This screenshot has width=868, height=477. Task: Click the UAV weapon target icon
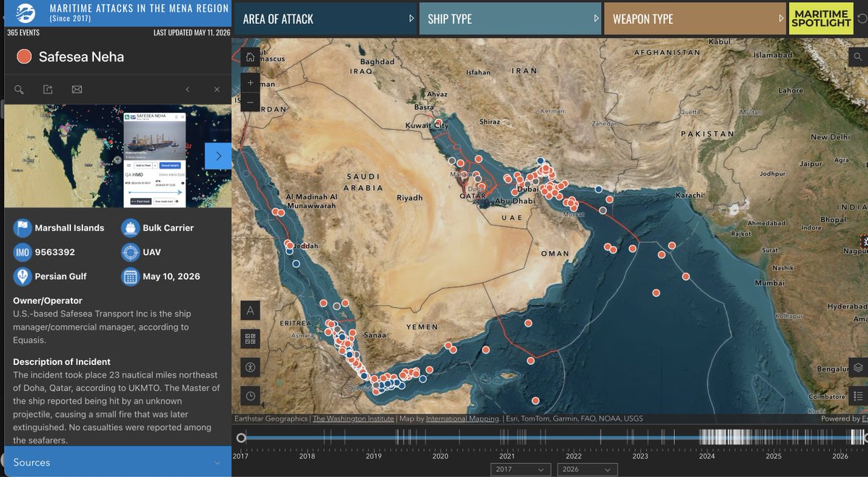[x=130, y=252]
